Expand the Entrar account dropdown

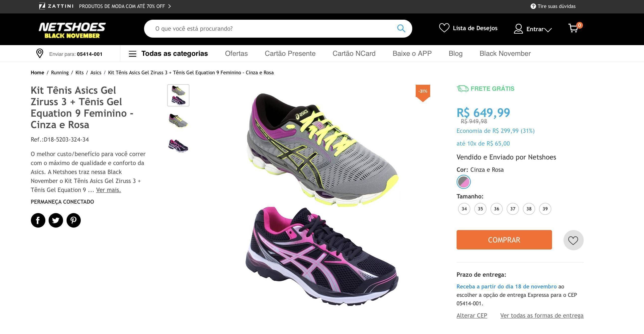coord(548,30)
